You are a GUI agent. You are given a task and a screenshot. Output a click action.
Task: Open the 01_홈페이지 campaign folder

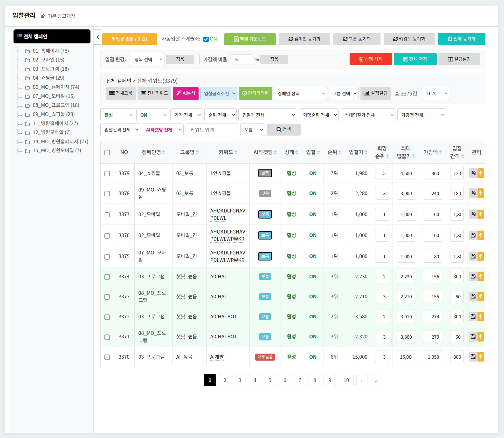pyautogui.click(x=51, y=51)
